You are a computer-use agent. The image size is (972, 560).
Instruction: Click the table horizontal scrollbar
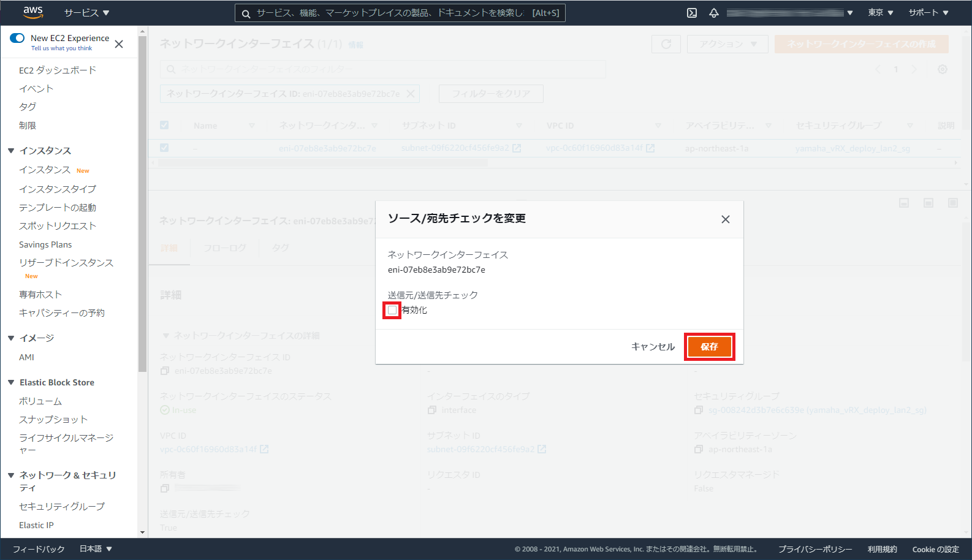[x=323, y=163]
